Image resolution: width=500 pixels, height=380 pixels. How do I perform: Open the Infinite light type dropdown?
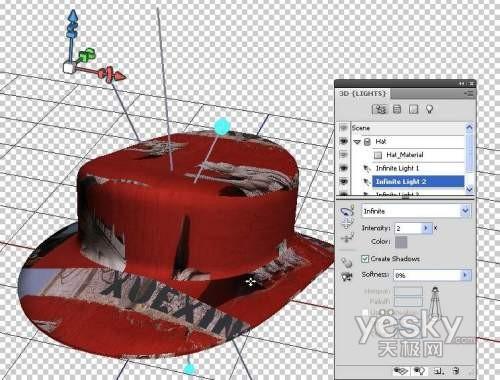click(416, 211)
